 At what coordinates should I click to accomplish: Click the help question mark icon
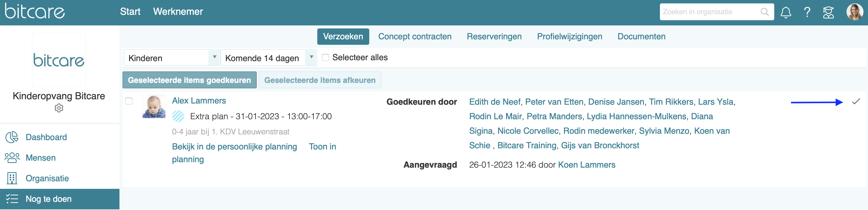tap(807, 12)
